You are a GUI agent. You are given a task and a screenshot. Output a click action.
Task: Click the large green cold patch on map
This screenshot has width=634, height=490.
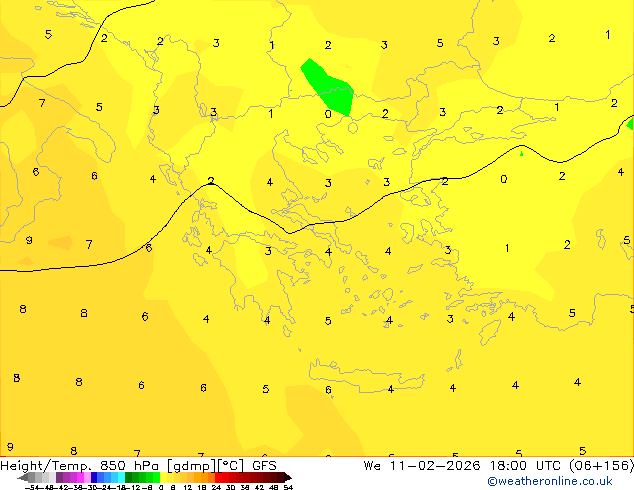330,89
